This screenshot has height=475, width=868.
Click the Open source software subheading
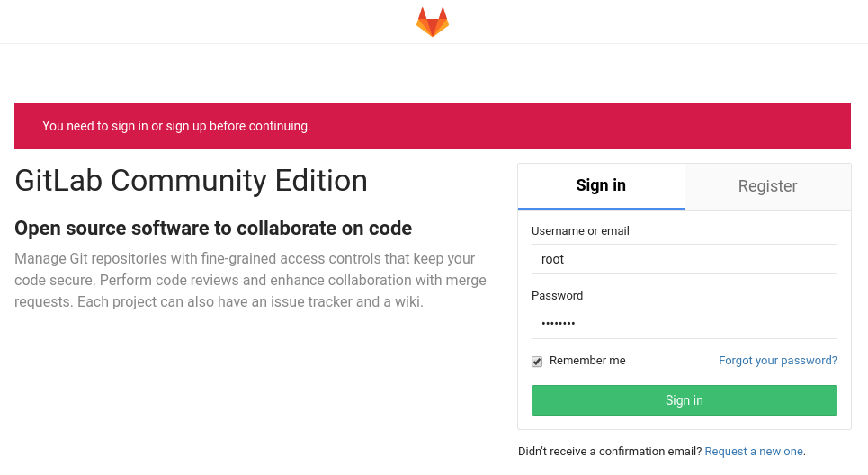(x=213, y=229)
